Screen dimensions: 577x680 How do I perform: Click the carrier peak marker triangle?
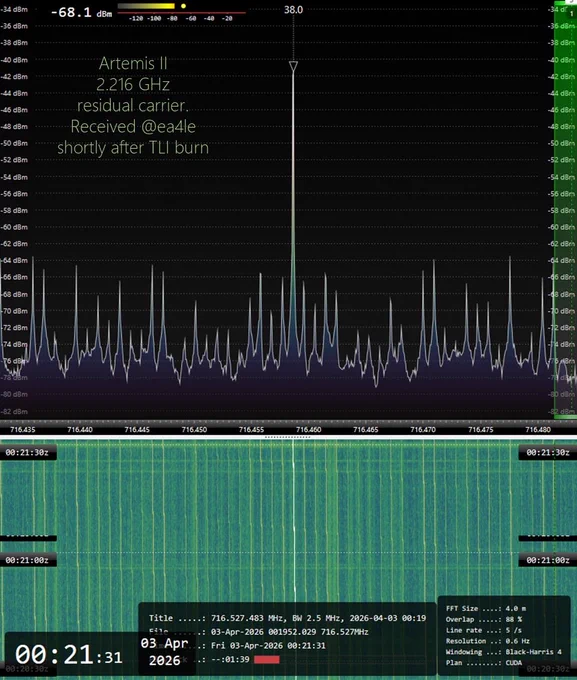tap(293, 66)
